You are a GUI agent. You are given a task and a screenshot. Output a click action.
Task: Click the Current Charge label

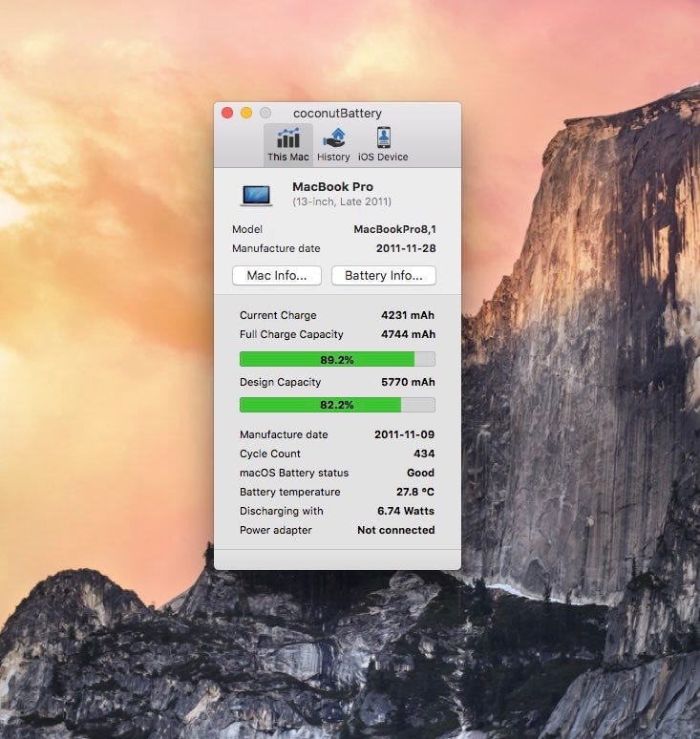click(x=278, y=315)
